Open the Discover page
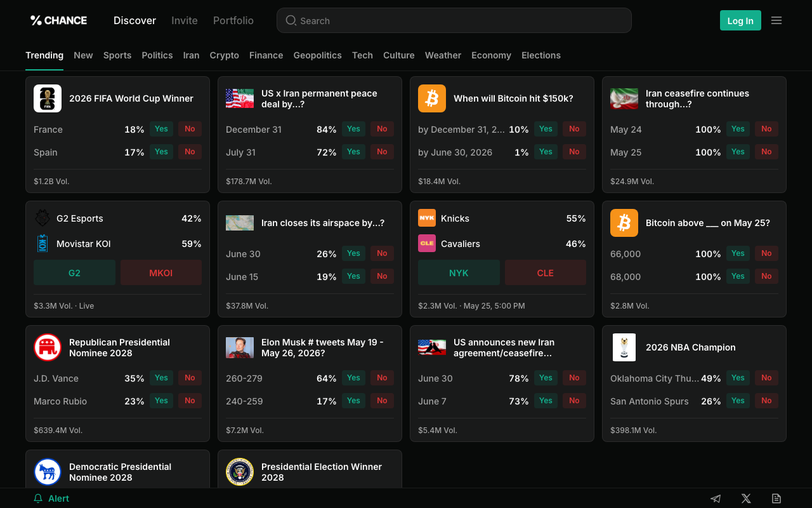 click(134, 20)
